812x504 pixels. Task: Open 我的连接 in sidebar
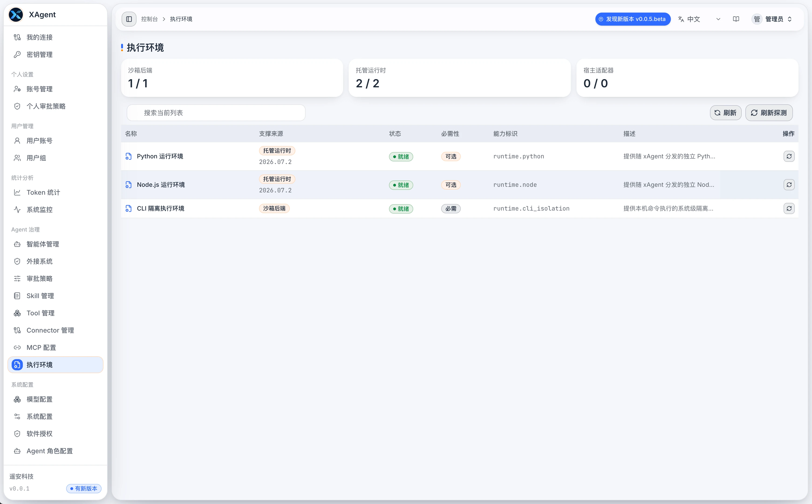[x=55, y=37]
